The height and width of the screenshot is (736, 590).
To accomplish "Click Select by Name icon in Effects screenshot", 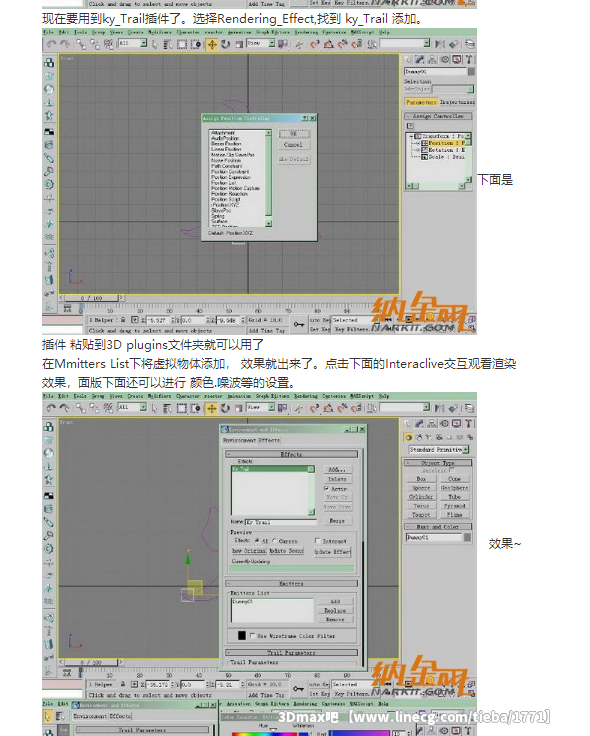I will (x=168, y=408).
